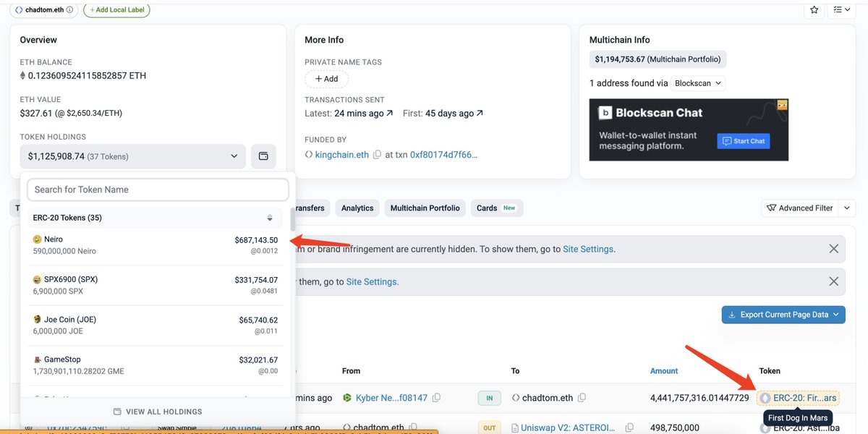Sort by the Amount column header
Image resolution: width=868 pixels, height=434 pixels.
(x=664, y=371)
